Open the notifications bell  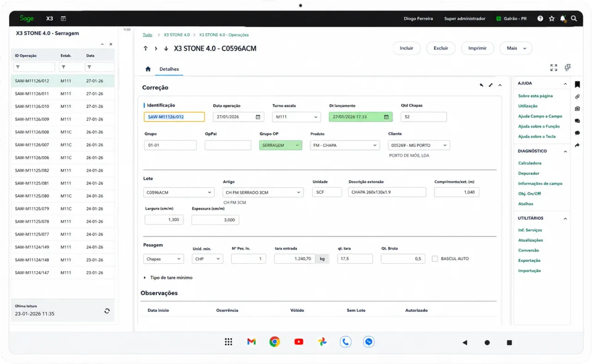click(x=563, y=18)
